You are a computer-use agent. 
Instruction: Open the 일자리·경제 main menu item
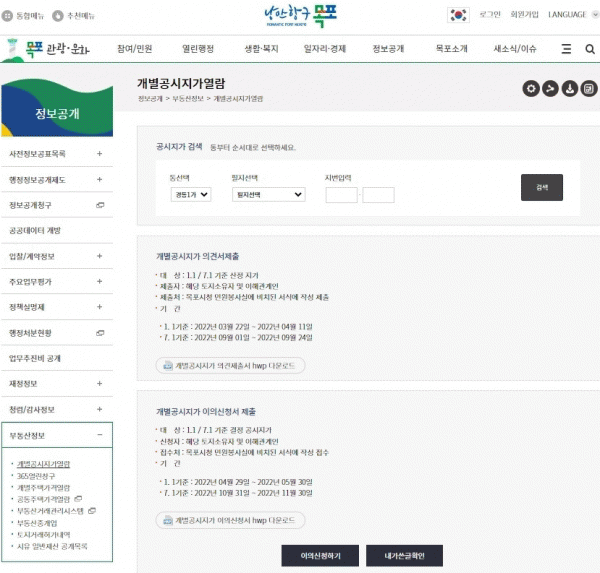(x=323, y=48)
